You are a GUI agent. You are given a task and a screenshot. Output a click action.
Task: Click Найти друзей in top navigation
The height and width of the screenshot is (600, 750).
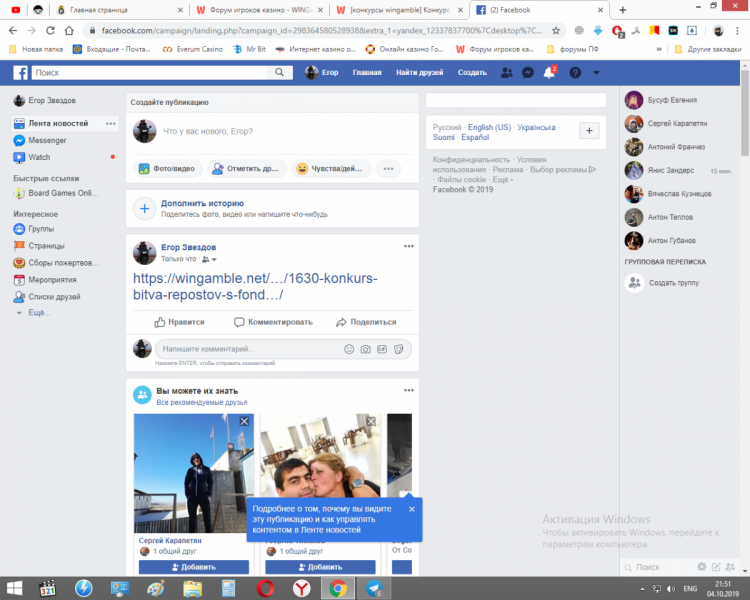(419, 73)
